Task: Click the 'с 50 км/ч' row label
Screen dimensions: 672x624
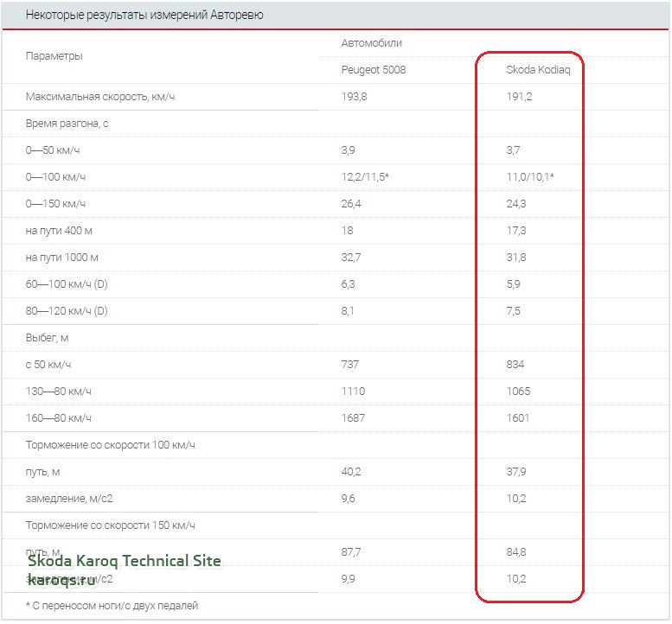Action: click(48, 365)
